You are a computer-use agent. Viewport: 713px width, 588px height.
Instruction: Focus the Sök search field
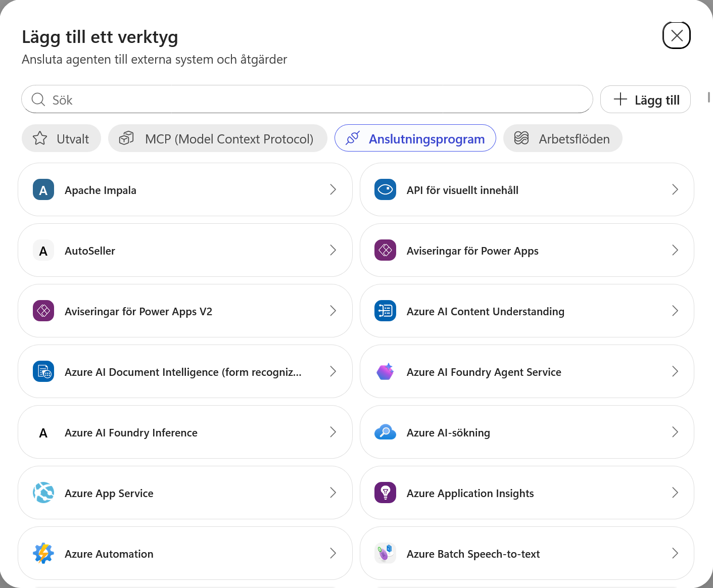click(x=307, y=100)
